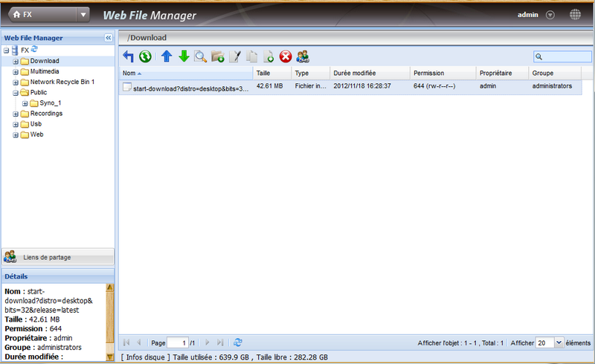Go to first page icon
595x364 pixels.
coord(126,342)
